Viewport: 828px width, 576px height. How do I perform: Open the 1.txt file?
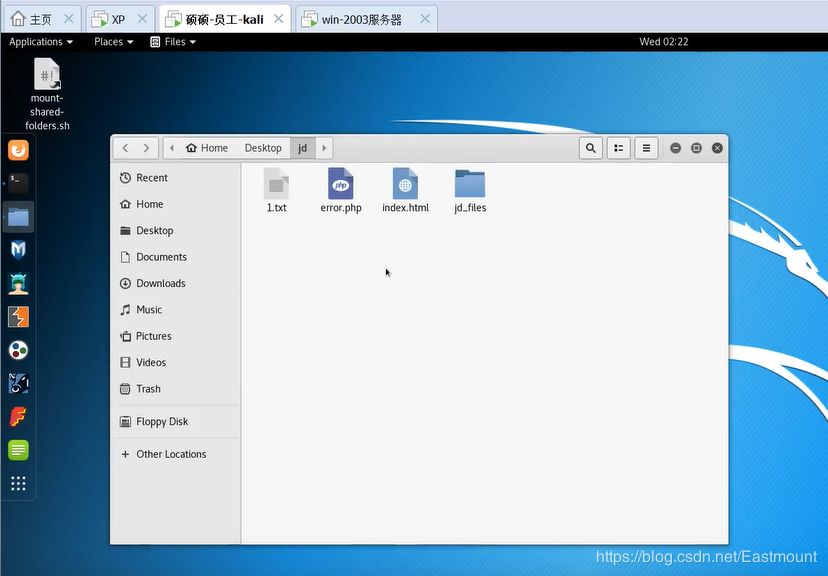(276, 190)
